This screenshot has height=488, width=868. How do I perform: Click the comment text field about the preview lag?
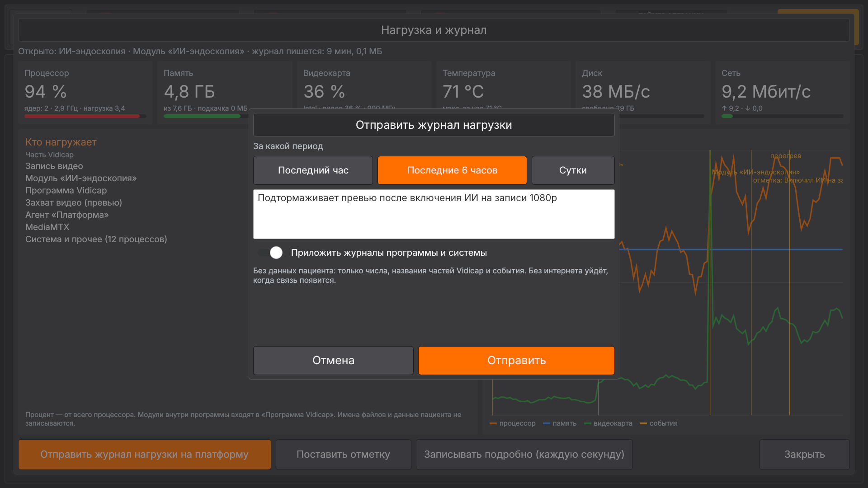[434, 214]
